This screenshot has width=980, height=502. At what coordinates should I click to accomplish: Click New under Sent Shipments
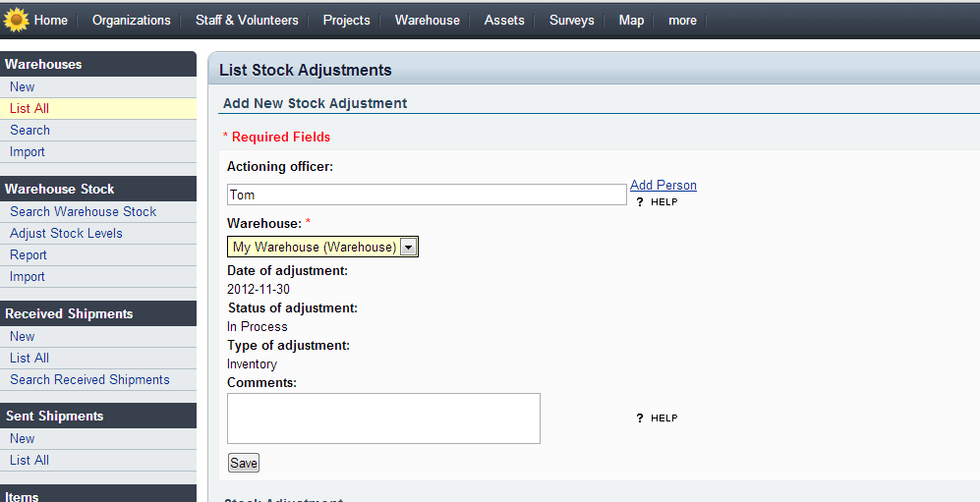[22, 438]
